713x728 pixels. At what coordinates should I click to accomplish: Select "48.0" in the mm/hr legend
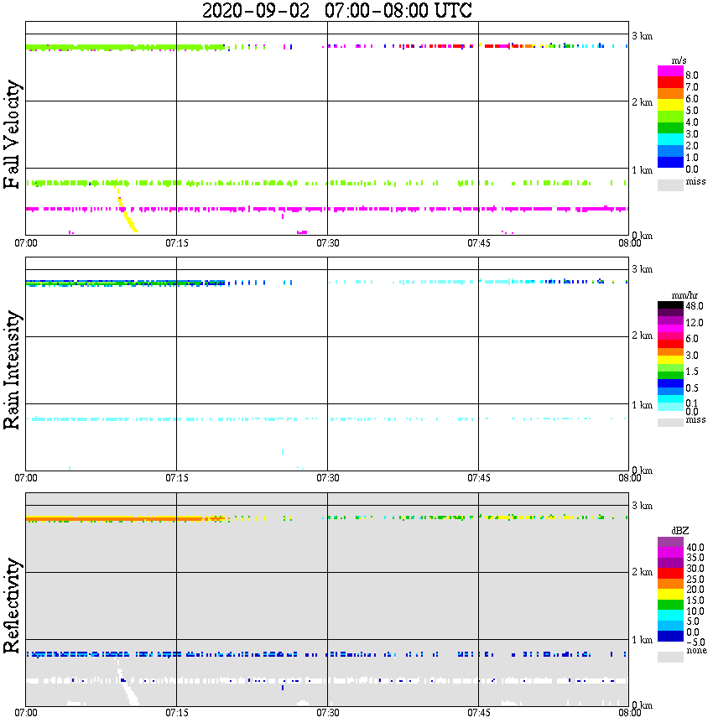point(695,306)
